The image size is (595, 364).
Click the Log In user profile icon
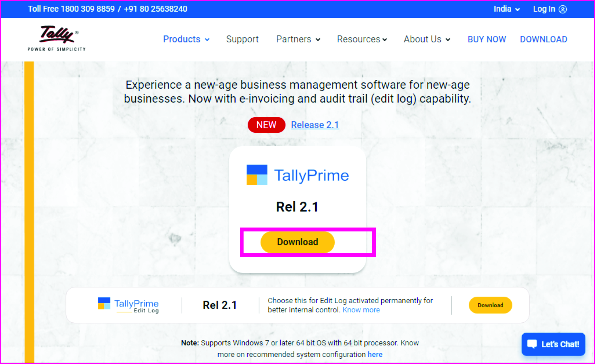click(x=563, y=9)
